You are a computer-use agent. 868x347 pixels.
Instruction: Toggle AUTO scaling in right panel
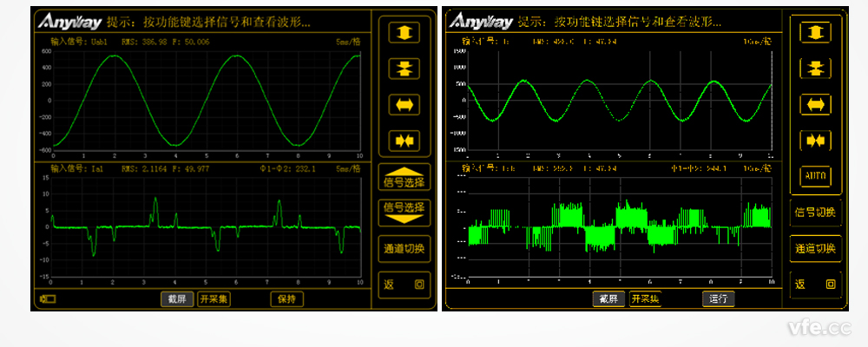[x=815, y=176]
